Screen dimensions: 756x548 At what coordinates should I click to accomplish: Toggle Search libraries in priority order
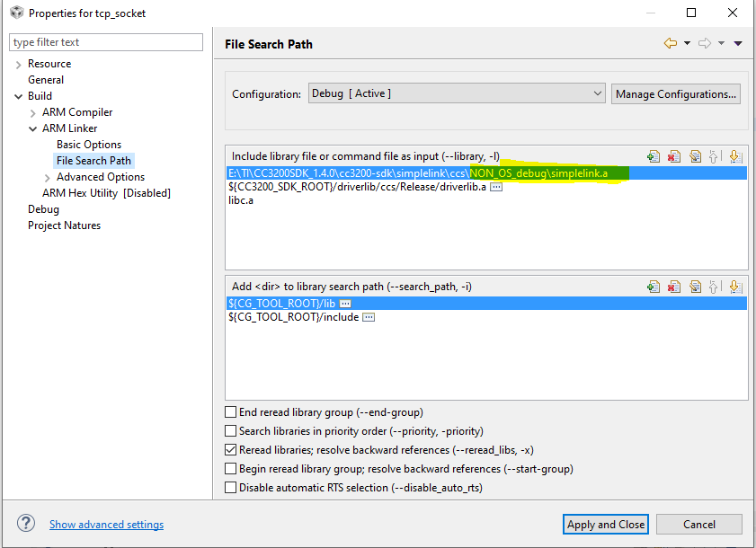(x=231, y=431)
